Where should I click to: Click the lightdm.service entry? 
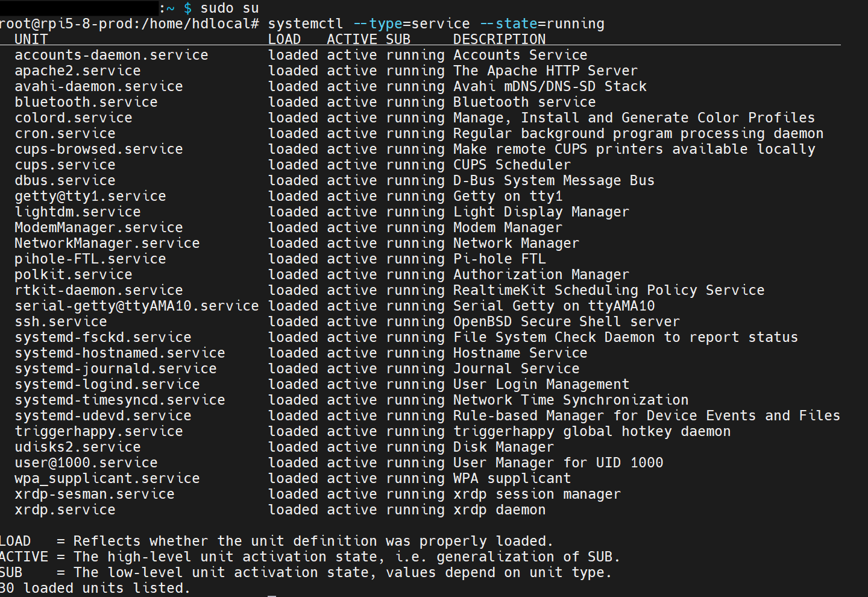(x=77, y=211)
